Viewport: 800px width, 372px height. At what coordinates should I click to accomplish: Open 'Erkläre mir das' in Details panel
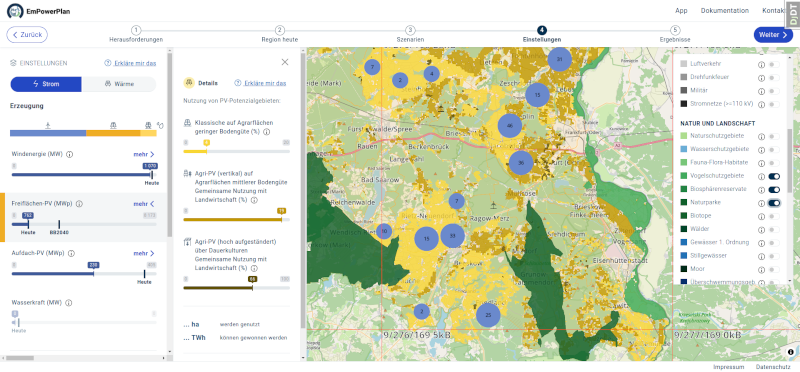click(260, 83)
